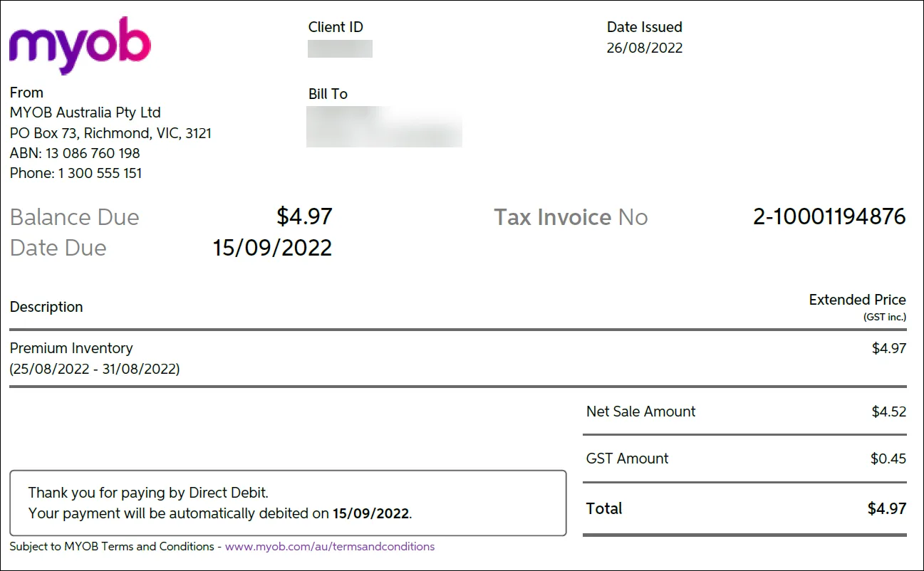The height and width of the screenshot is (571, 924).
Task: Select the Balance Due amount $4.97
Action: coord(304,216)
